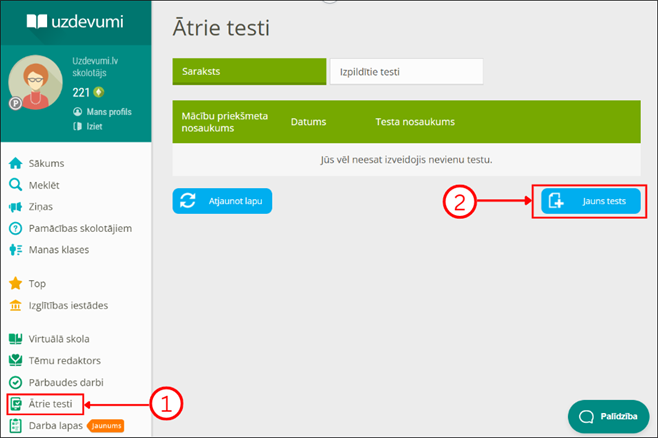Click the Palīdzība chat bubble icon

(x=586, y=417)
